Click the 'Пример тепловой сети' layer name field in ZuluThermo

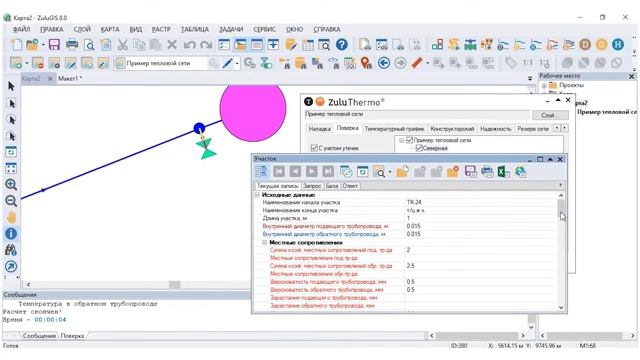(x=417, y=114)
